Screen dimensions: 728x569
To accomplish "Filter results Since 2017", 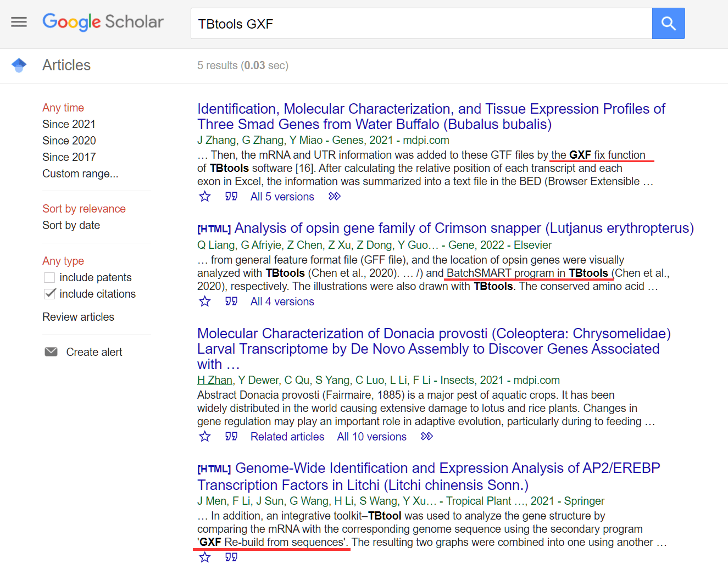I will (x=69, y=157).
